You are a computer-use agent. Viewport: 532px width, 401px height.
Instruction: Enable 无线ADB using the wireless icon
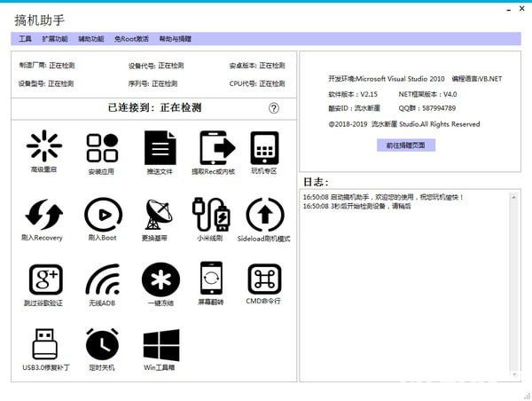[103, 279]
